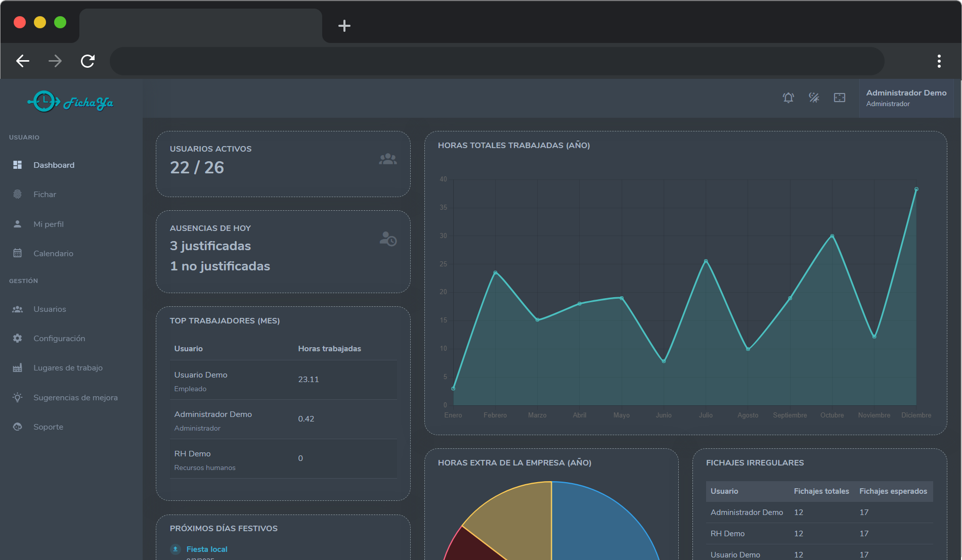Click the Fiesta local holiday link
The width and height of the screenshot is (962, 560).
click(207, 549)
